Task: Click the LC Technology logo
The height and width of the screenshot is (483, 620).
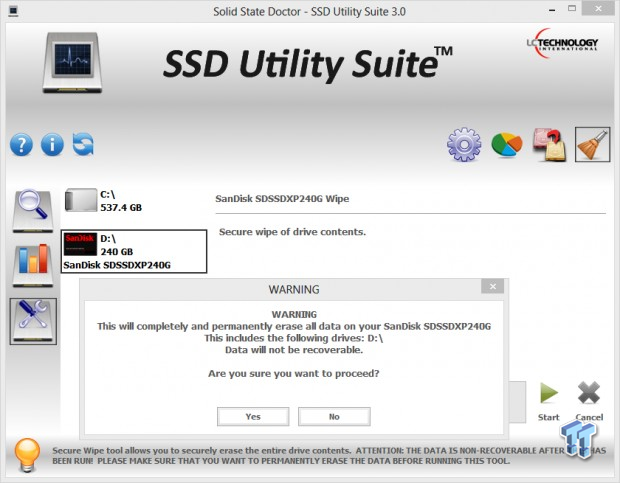Action: point(562,43)
